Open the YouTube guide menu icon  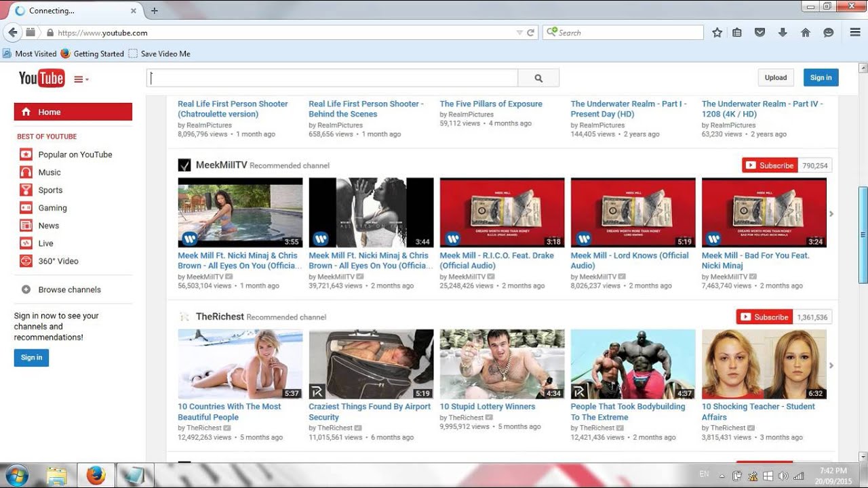click(81, 79)
